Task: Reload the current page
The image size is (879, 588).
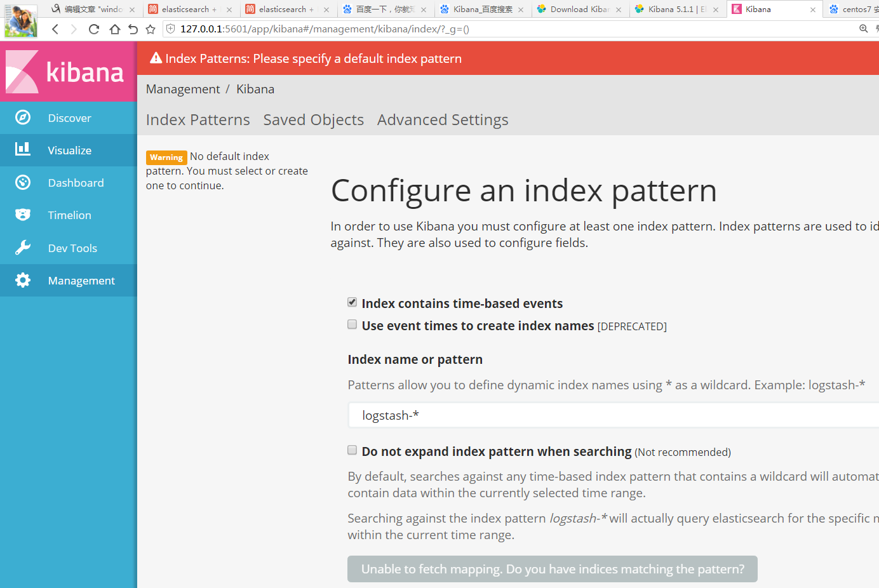Action: tap(94, 29)
